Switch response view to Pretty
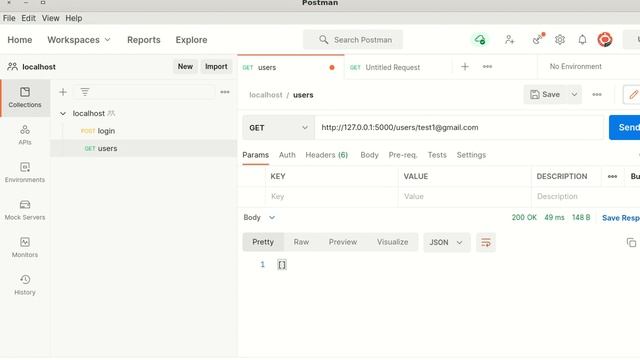Screen dimensions: 640x360 coord(263,242)
